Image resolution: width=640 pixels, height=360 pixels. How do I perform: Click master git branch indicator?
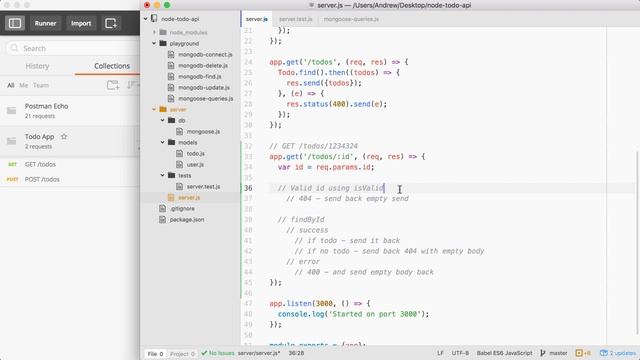553,353
